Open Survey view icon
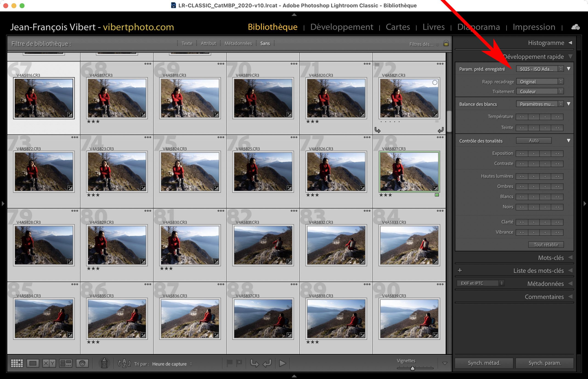Viewport: 588px width, 379px height. [66, 363]
